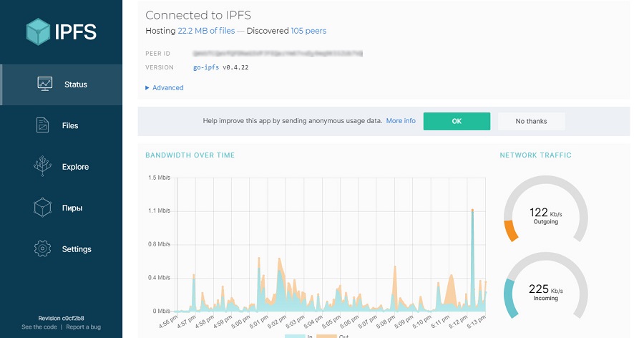The image size is (644, 338).
Task: Click the IPFS cube logo
Action: (38, 32)
